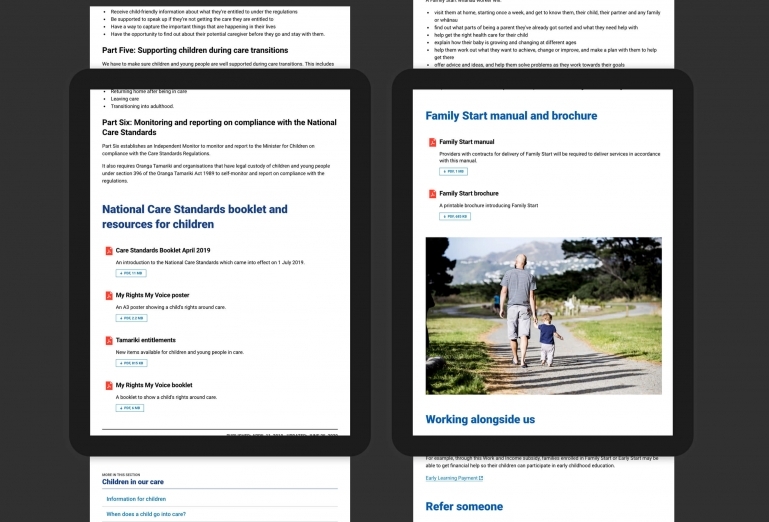Click the 'Part Six establishes an Independent Monitor' paragraph
Image resolution: width=769 pixels, height=522 pixels.
[x=208, y=150]
